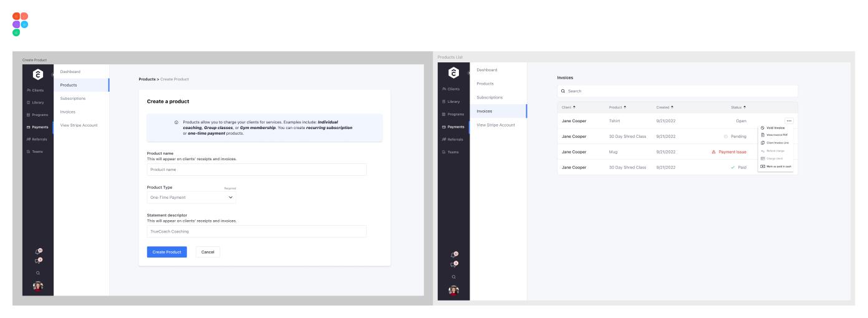
Task: Click the three-dot menu on Tshirt invoice row
Action: [x=789, y=121]
